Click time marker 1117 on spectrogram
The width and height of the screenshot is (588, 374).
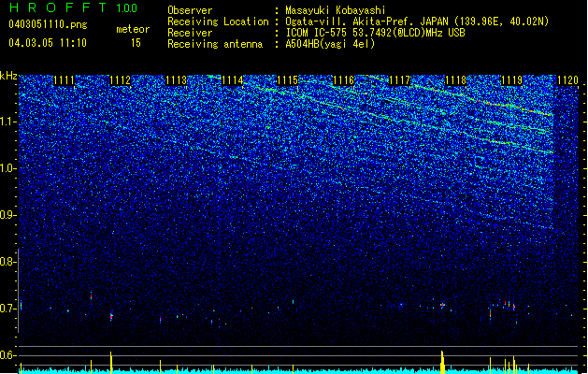(x=399, y=80)
